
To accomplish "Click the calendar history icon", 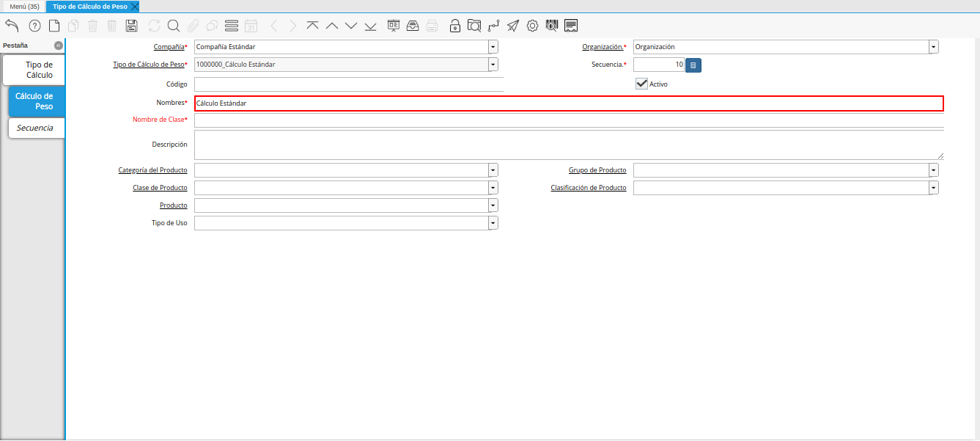I will (251, 26).
